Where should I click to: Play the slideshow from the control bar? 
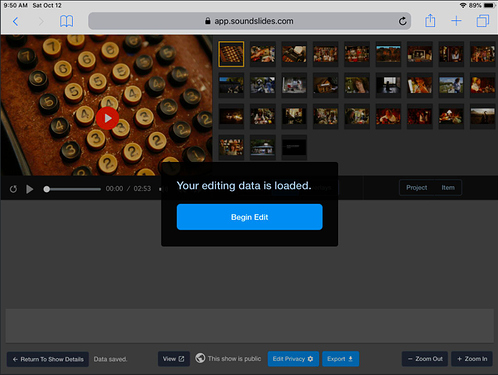tap(30, 189)
